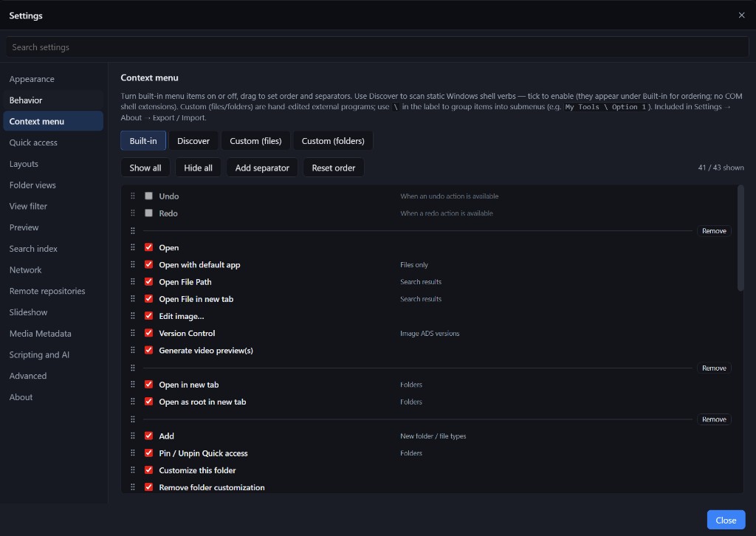Open Scripting and AI settings

tap(53, 355)
